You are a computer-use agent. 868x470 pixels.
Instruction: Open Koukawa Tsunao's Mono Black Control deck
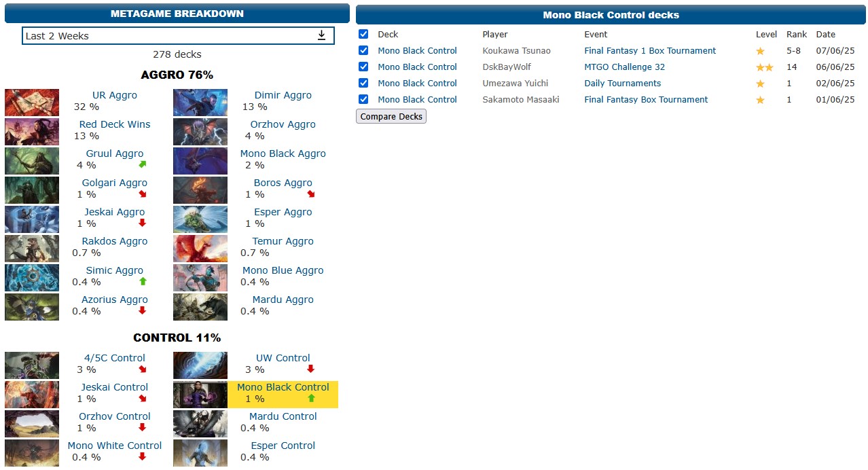tap(417, 50)
